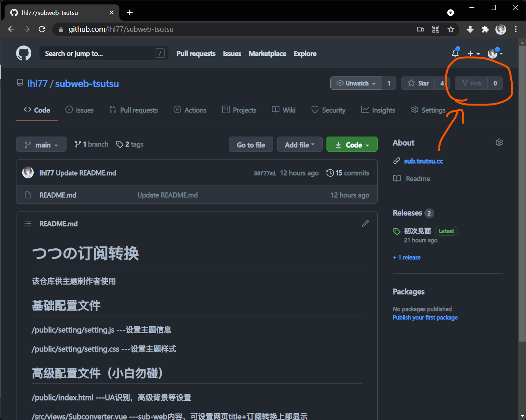The width and height of the screenshot is (526, 420).
Task: Click the Fork button
Action: (471, 83)
